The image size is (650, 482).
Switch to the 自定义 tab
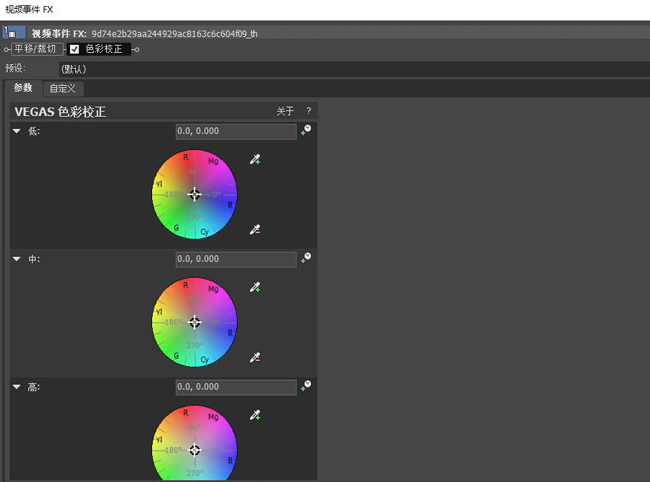click(x=63, y=88)
